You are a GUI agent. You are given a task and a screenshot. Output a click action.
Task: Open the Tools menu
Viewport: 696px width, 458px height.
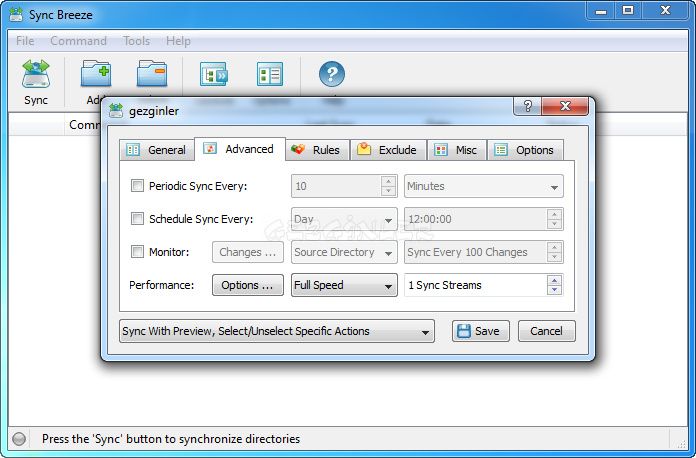coord(136,41)
